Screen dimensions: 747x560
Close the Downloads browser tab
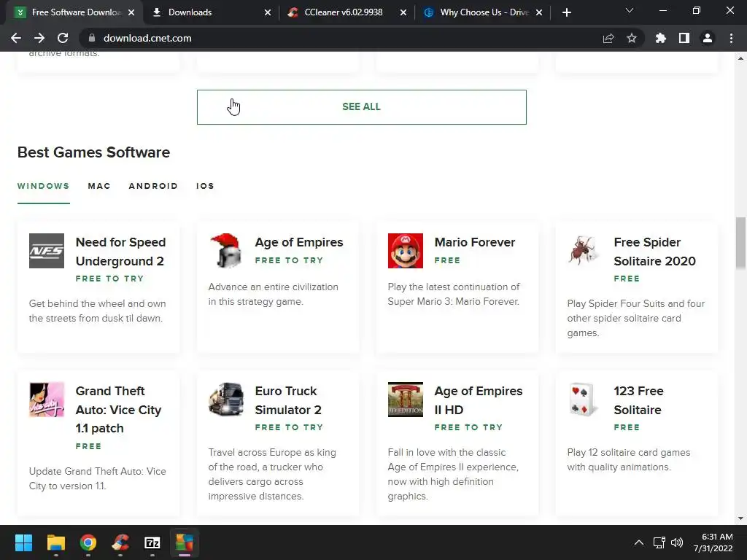pos(268,12)
